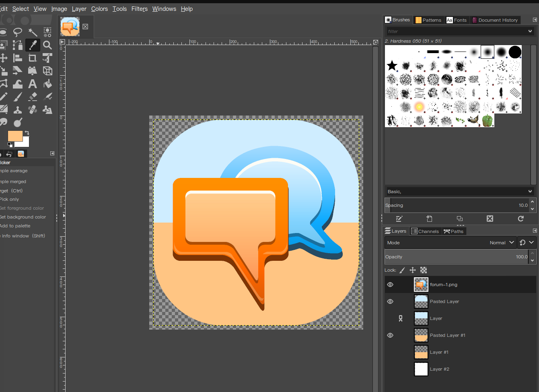Screen dimensions: 539x392
Task: Refresh the brushes list
Action: pyautogui.click(x=520, y=219)
